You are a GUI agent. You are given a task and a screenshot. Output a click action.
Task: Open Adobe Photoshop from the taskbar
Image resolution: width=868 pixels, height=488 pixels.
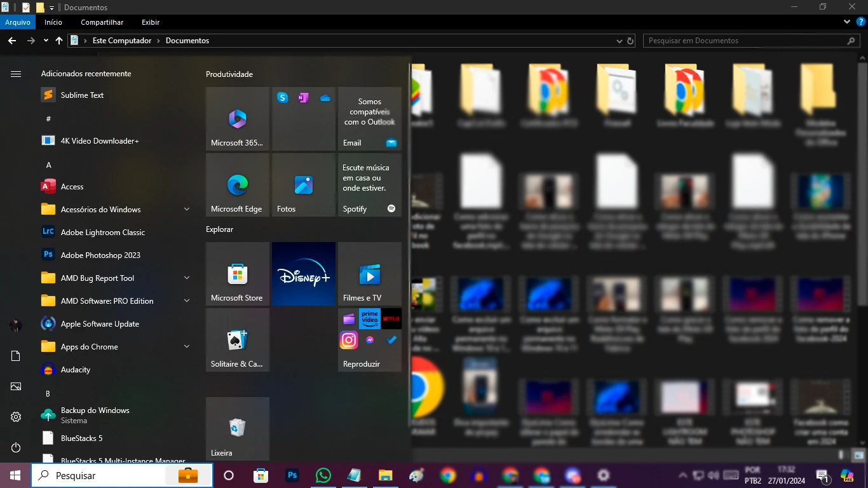[x=292, y=475]
